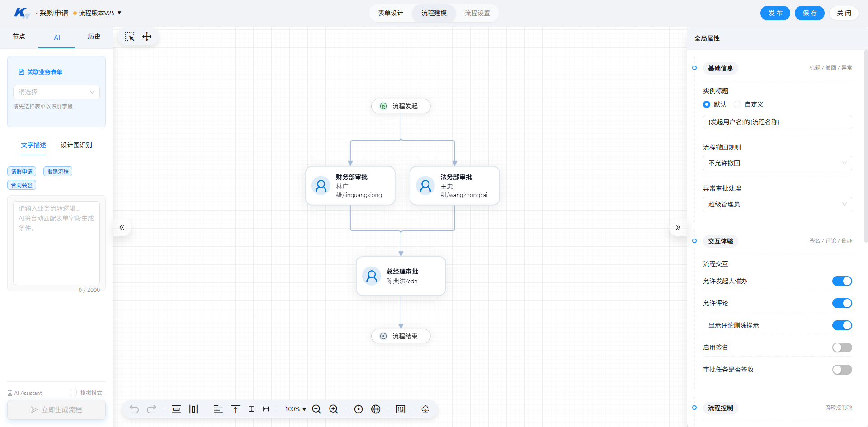
Task: Click the align-top icon in bottom toolbar
Action: tap(236, 409)
